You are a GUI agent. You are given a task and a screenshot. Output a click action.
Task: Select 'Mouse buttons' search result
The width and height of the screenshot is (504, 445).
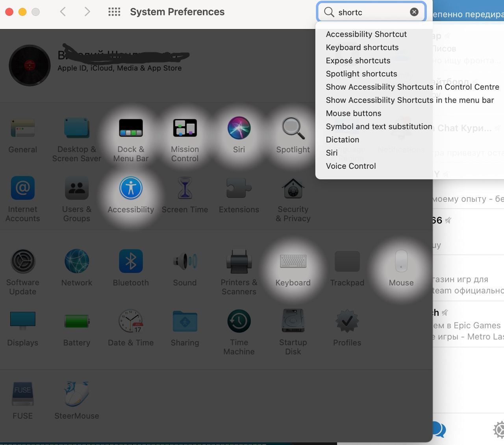coord(353,113)
